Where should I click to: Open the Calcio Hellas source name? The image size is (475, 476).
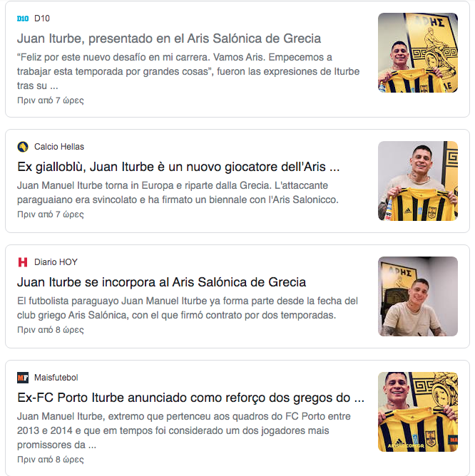point(59,147)
